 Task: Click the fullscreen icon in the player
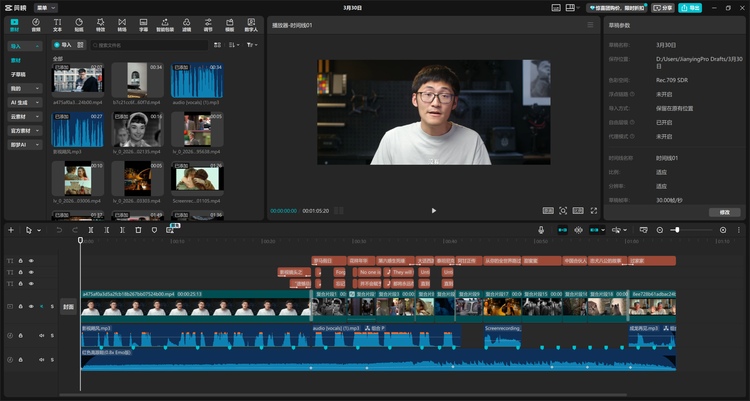click(x=594, y=211)
